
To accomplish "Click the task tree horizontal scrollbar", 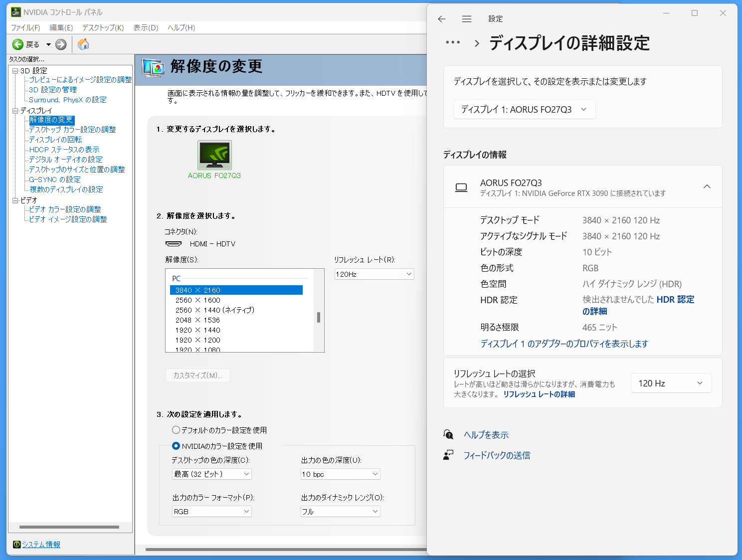I will tap(69, 527).
